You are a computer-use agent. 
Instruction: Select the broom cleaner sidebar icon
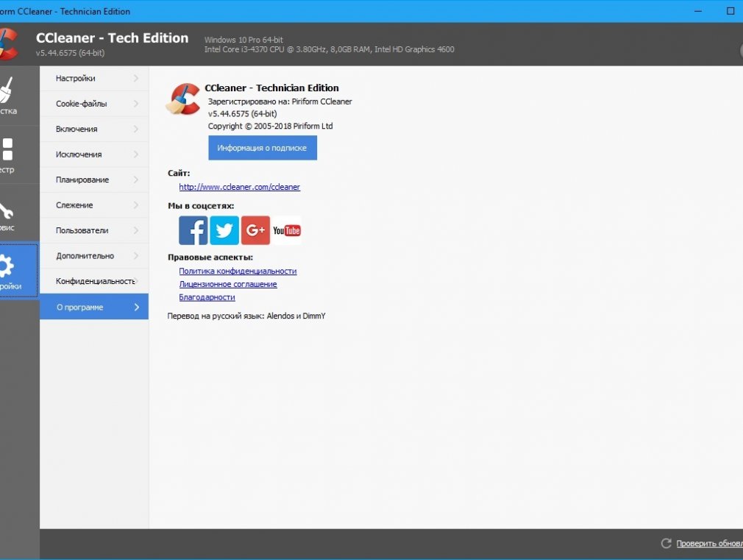coord(7,90)
